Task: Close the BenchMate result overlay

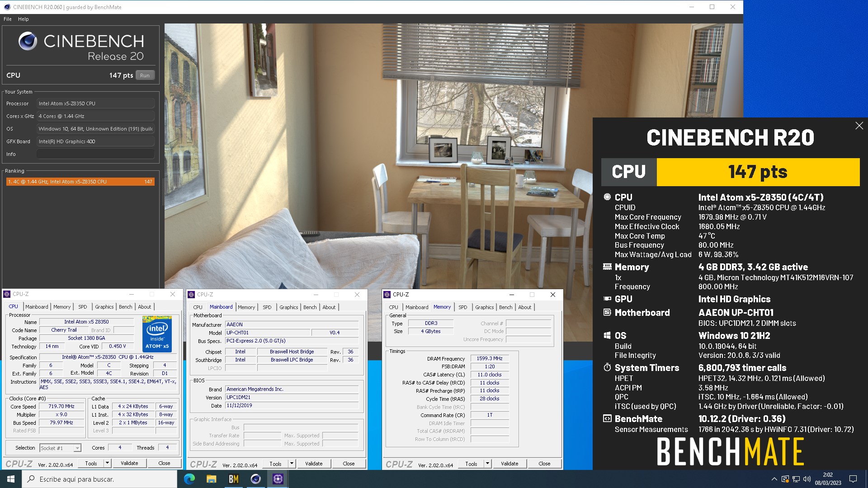Action: (859, 126)
